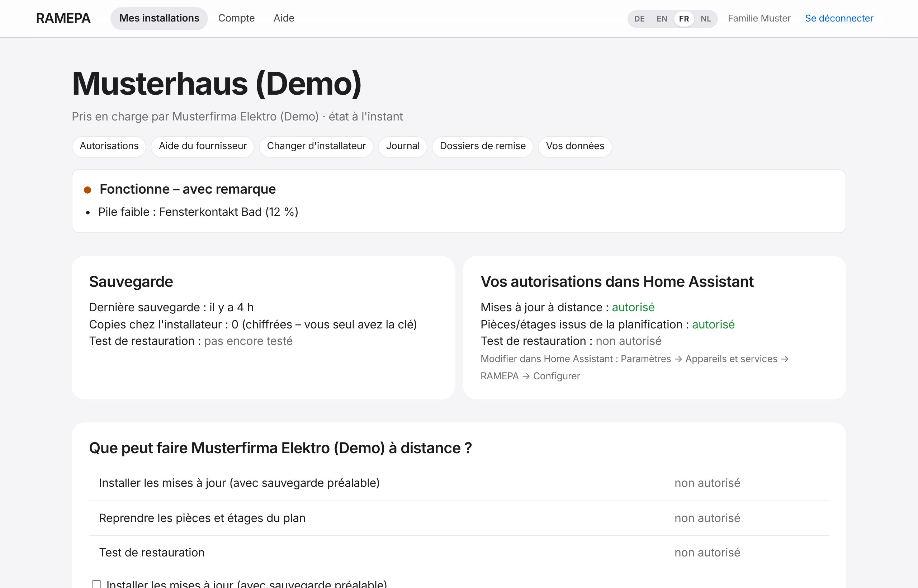
Task: Click Se déconnecter link
Action: tap(839, 18)
